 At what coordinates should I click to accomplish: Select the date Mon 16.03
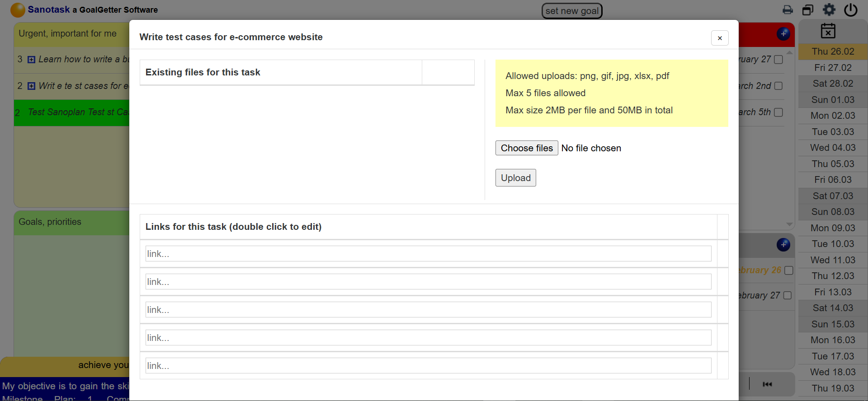[833, 340]
